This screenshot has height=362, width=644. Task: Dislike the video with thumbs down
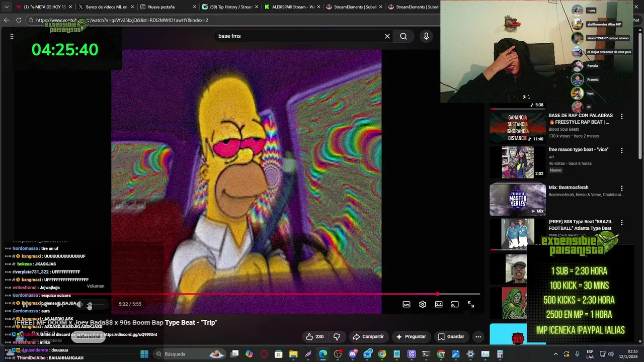tap(337, 337)
